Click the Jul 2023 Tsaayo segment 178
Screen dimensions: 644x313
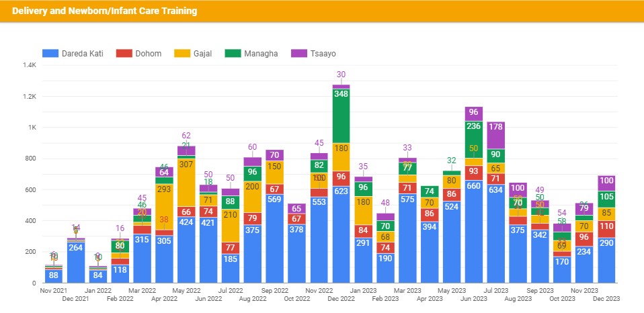496,136
